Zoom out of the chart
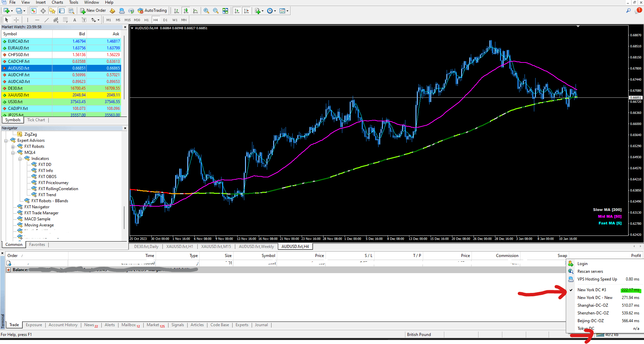Image resolution: width=644 pixels, height=344 pixels. point(215,11)
